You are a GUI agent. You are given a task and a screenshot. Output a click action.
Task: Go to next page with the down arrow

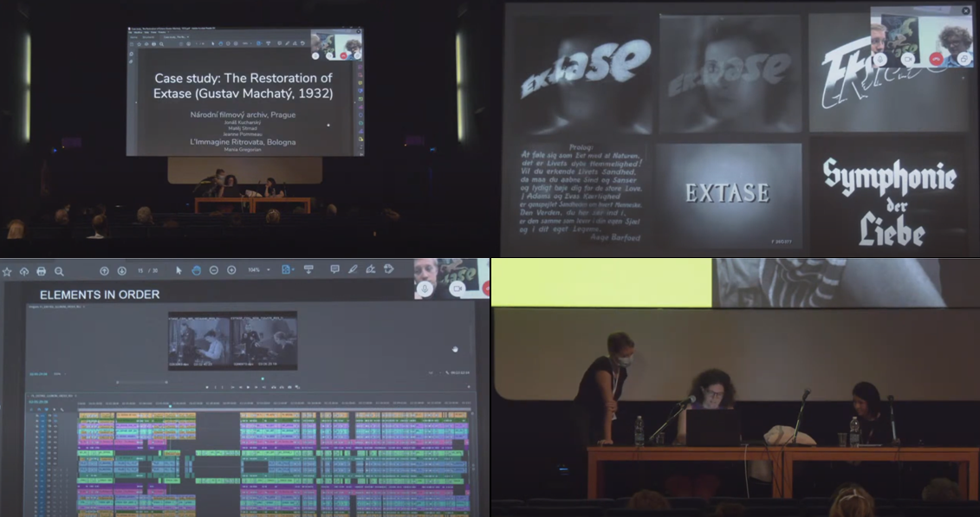122,271
